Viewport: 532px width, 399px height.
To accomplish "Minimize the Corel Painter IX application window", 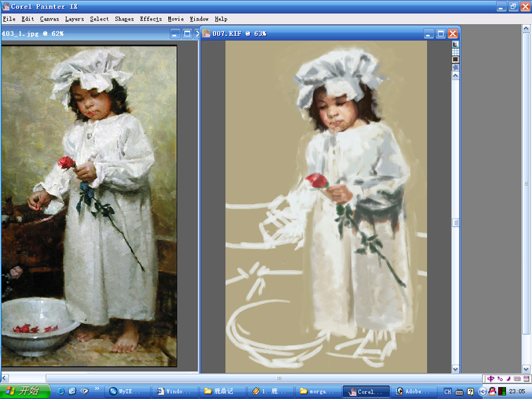I will click(x=501, y=7).
